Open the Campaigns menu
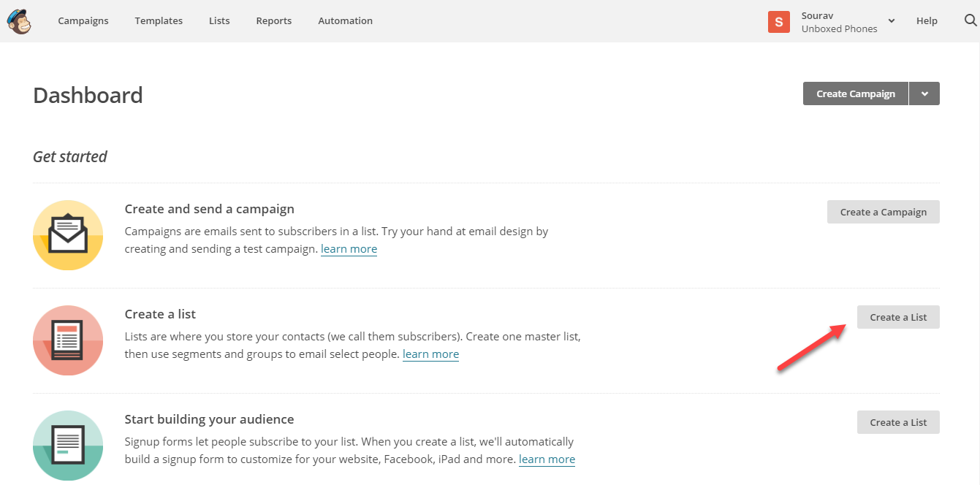The image size is (980, 485). [83, 21]
